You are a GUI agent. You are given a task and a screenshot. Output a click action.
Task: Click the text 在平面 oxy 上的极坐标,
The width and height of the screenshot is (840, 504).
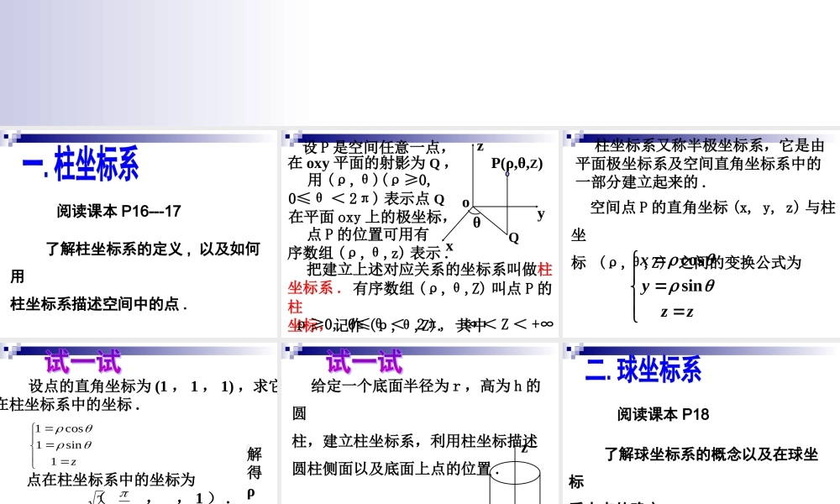[x=368, y=217]
